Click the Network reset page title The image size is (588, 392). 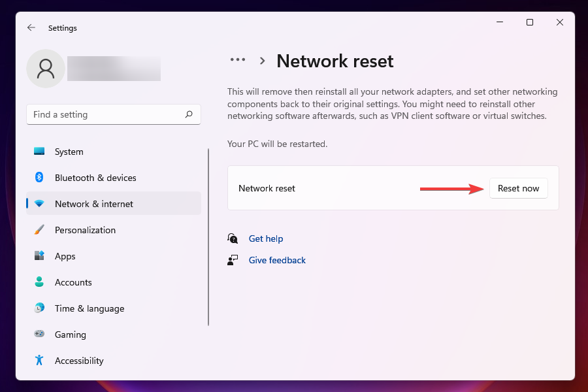[x=335, y=61]
